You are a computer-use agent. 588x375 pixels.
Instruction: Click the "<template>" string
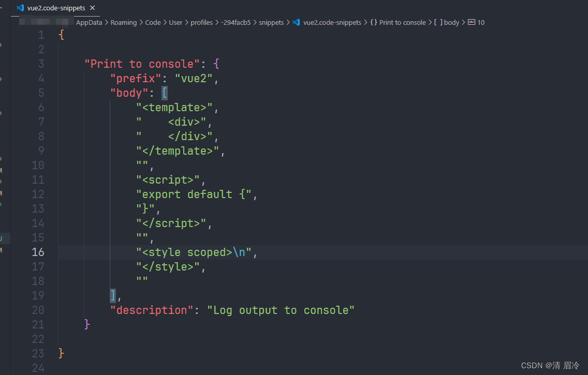(174, 108)
